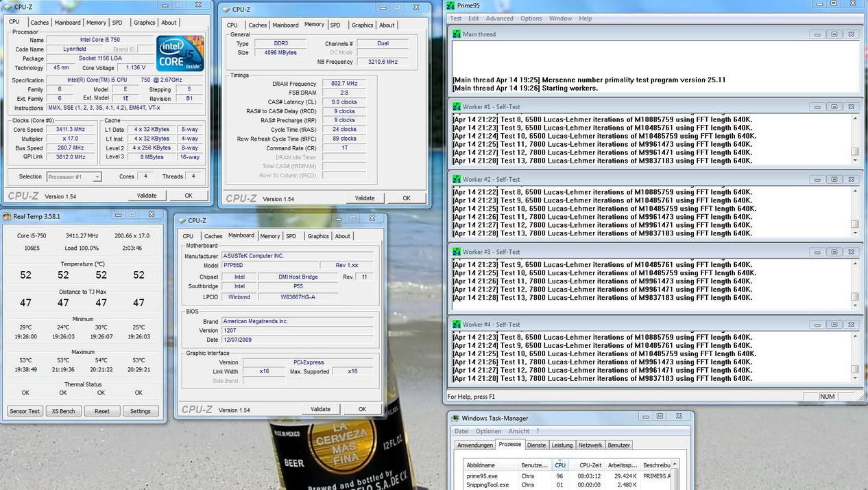Image resolution: width=868 pixels, height=490 pixels.
Task: Click the Worker #1 vertical scrollbar
Action: pos(854,140)
